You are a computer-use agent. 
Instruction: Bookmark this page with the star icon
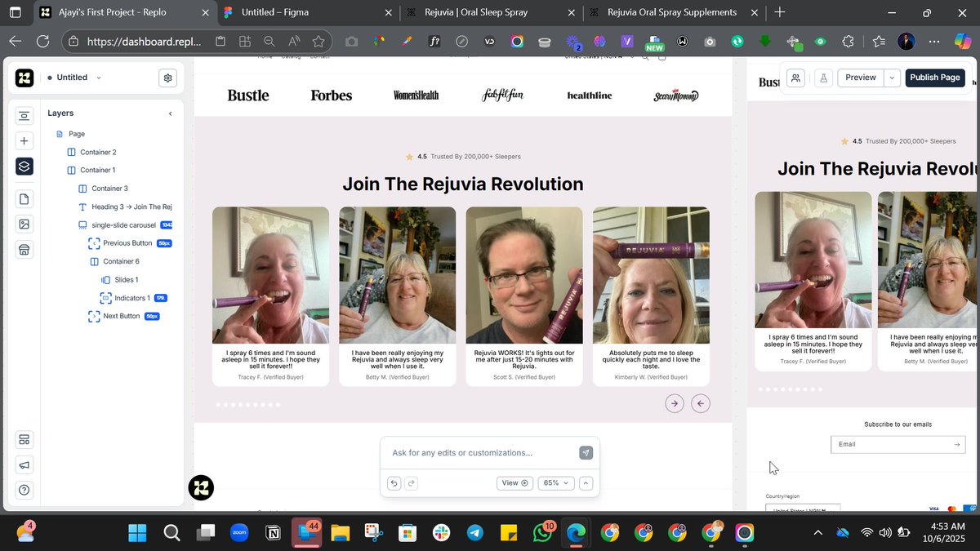pos(318,41)
